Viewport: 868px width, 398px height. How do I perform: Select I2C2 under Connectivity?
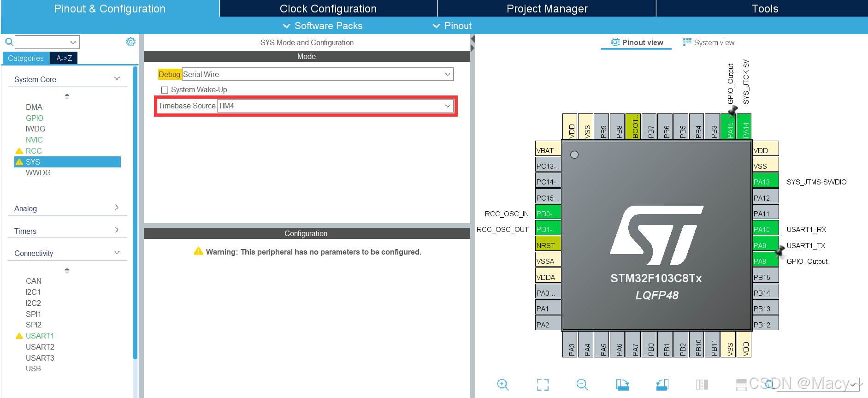pyautogui.click(x=33, y=303)
